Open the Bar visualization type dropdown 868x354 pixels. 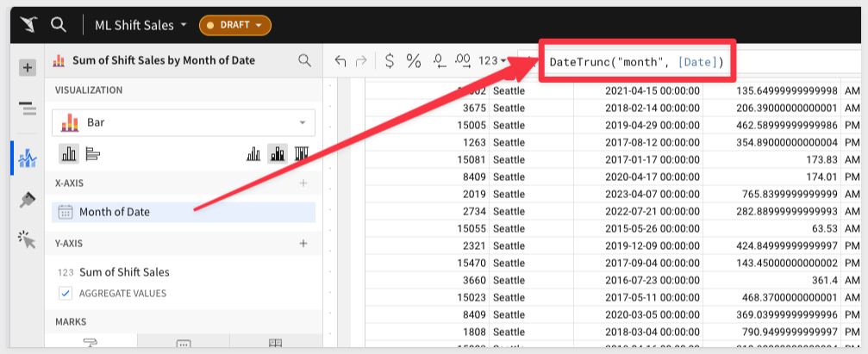pyautogui.click(x=183, y=123)
